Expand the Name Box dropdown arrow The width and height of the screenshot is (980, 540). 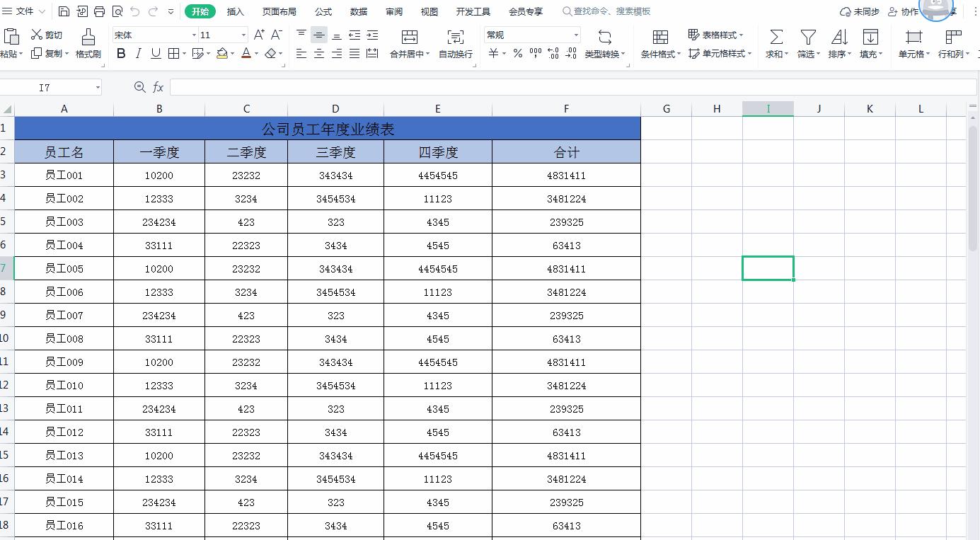coord(98,87)
